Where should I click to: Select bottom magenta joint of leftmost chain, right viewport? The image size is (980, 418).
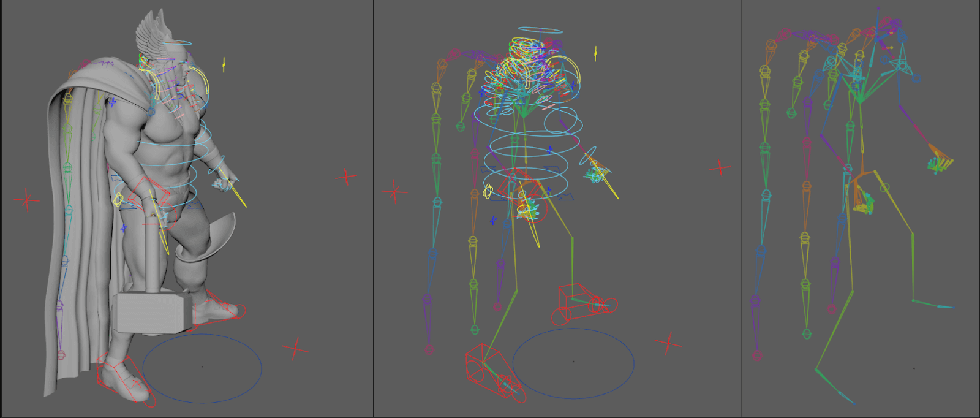(757, 355)
